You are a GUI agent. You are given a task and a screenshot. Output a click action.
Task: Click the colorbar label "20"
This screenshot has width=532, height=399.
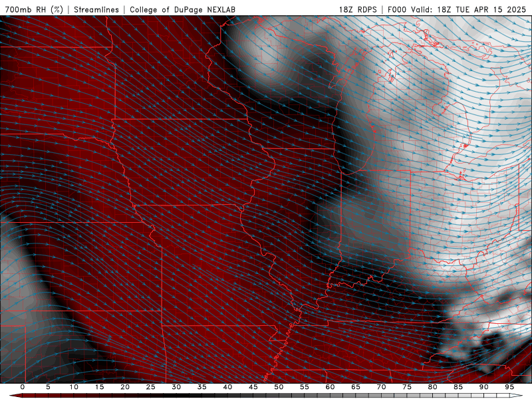click(x=125, y=387)
